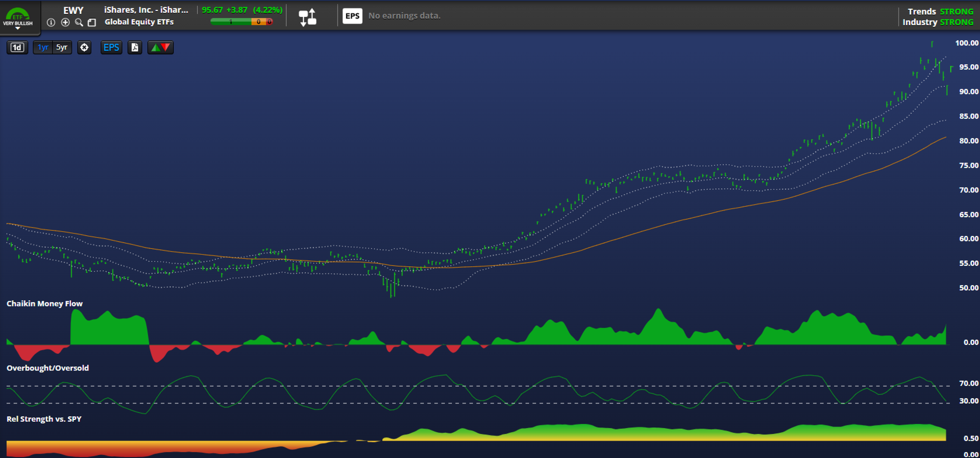Click the EWY ticker symbol
The image size is (980, 458).
pyautogui.click(x=73, y=10)
